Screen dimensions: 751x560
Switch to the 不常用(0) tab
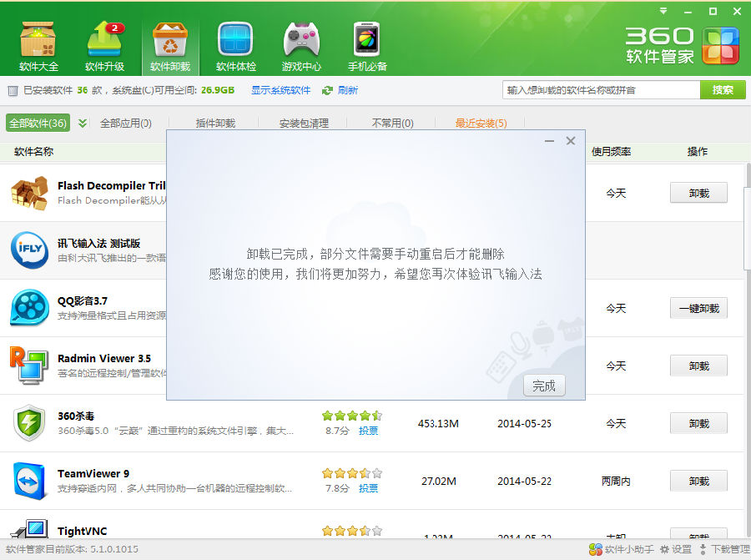pos(393,124)
